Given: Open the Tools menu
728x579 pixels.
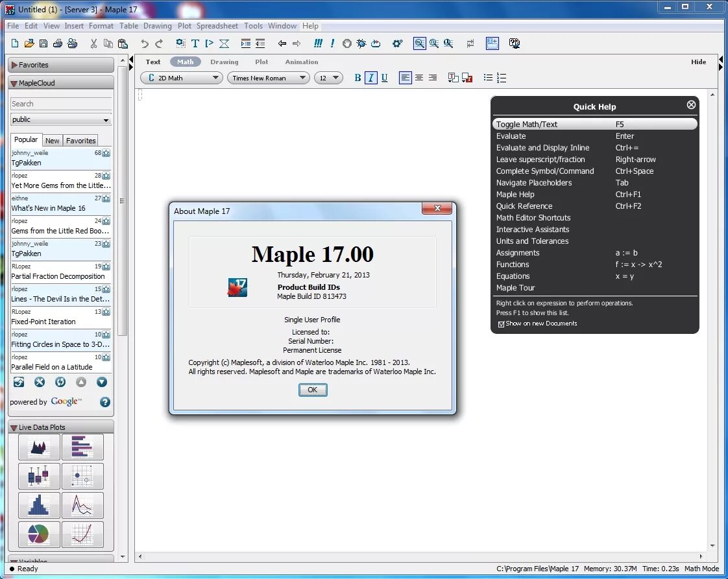Looking at the screenshot, I should [254, 26].
